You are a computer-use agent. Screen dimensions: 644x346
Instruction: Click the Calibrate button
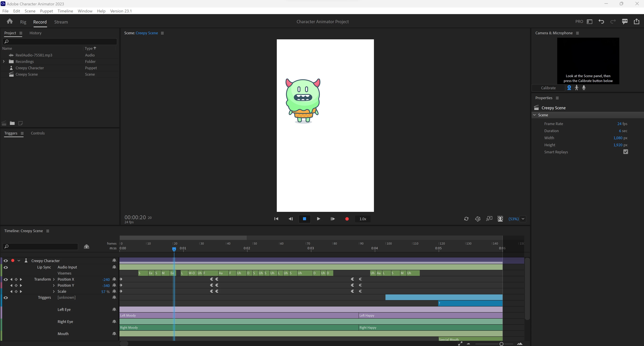[548, 88]
